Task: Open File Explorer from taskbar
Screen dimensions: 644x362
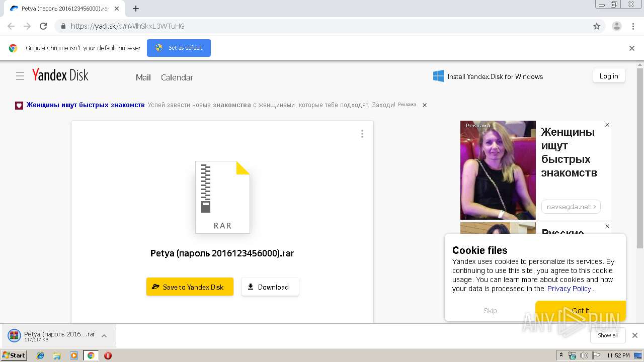Action: click(57, 355)
